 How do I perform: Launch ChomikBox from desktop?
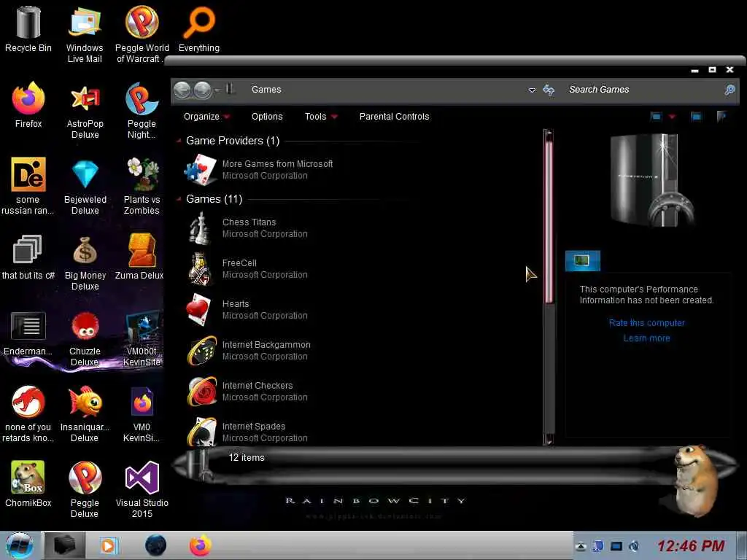click(28, 478)
